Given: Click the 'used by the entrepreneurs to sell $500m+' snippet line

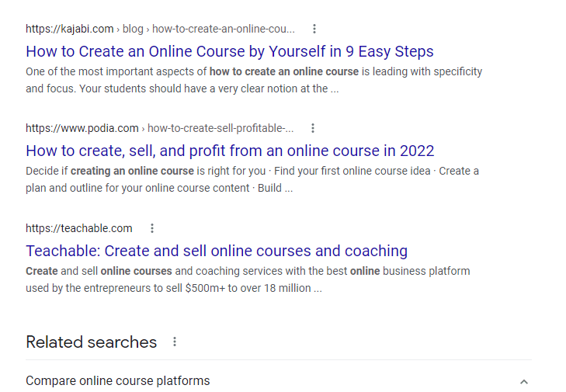Looking at the screenshot, I should 174,288.
